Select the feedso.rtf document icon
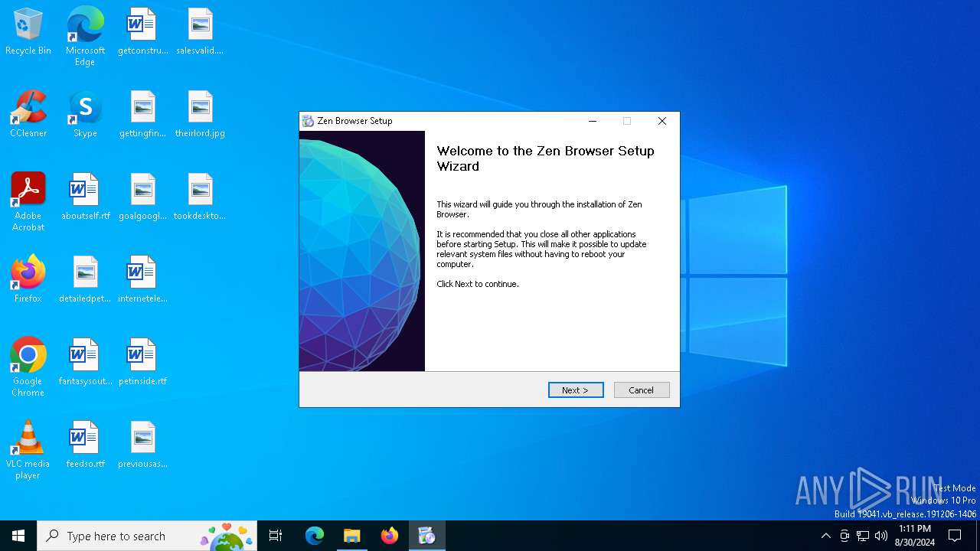This screenshot has height=551, width=980. [x=85, y=445]
